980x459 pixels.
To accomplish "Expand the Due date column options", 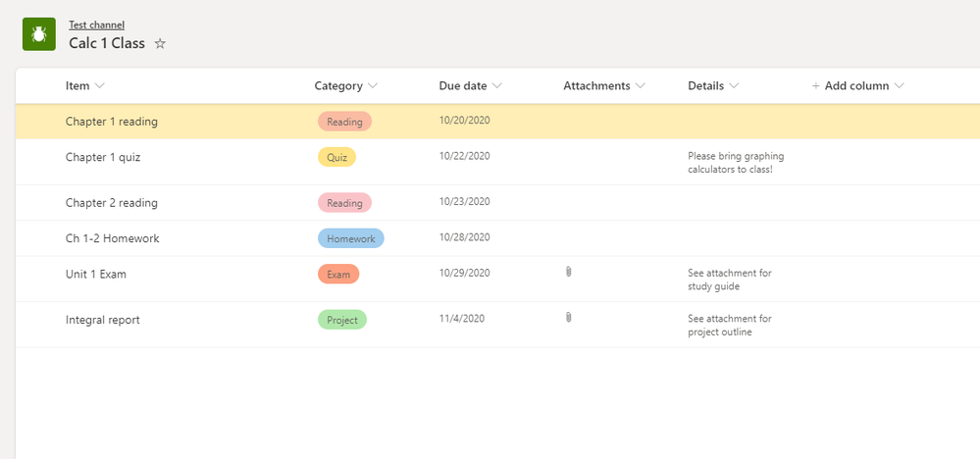I will click(496, 86).
